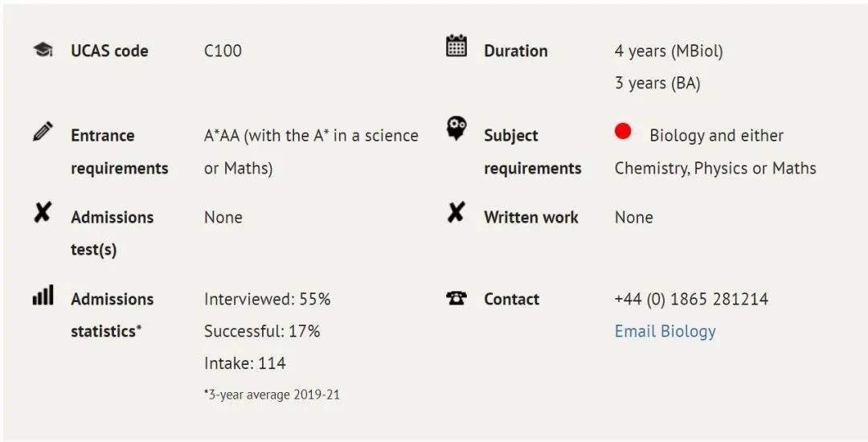Click the head-with-gears Subject requirements icon
This screenshot has height=442, width=868.
(x=457, y=129)
